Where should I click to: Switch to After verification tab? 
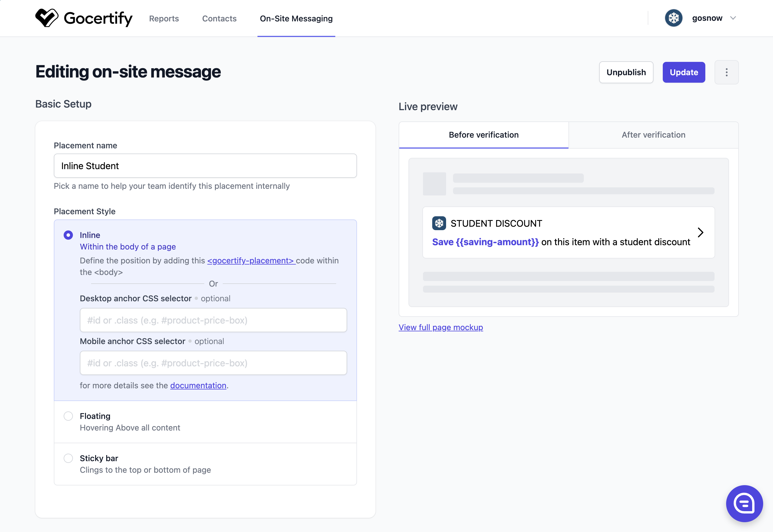point(653,135)
